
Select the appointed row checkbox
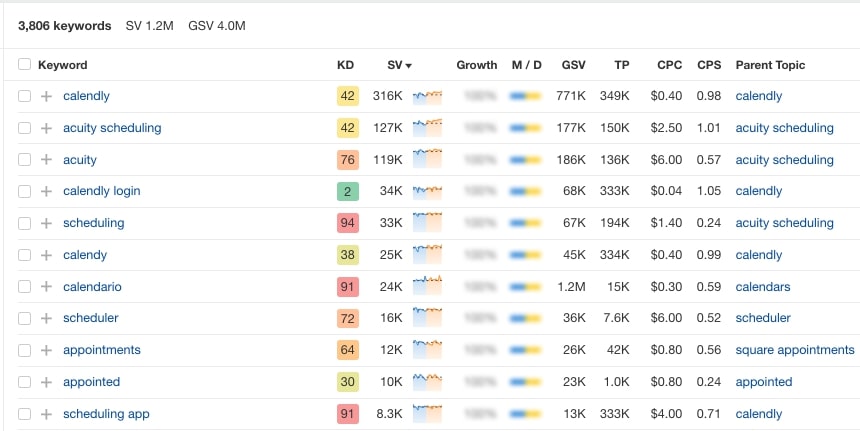point(24,382)
